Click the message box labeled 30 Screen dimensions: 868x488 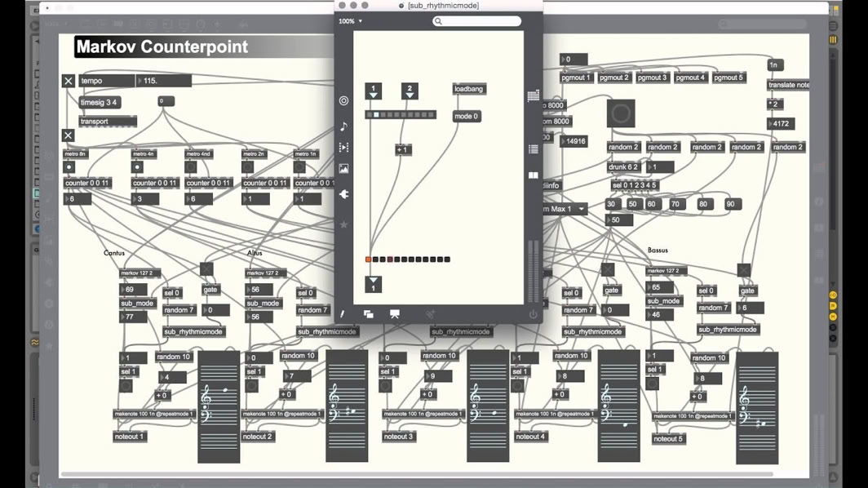(613, 204)
